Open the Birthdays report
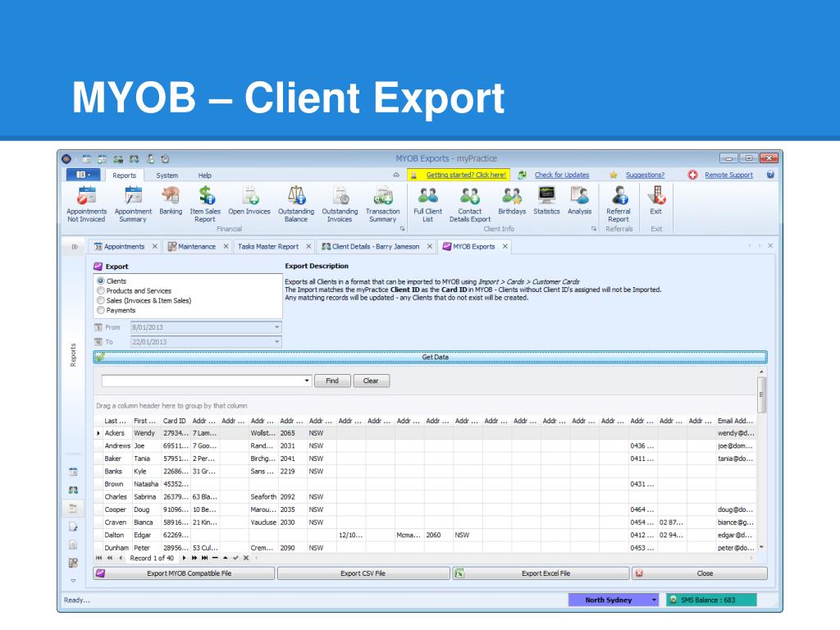Viewport: 840px width, 630px height. coord(512,201)
